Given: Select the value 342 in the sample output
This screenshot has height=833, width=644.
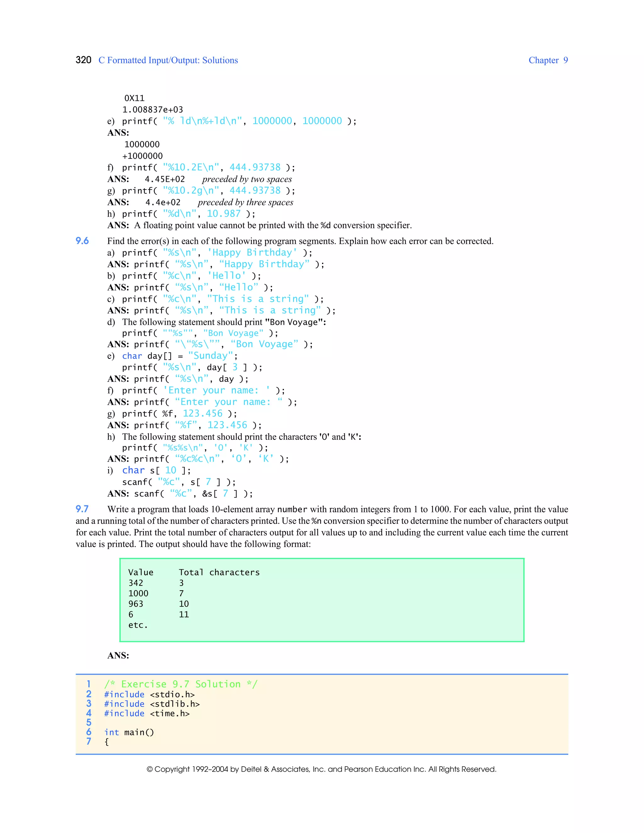Looking at the screenshot, I should 136,583.
